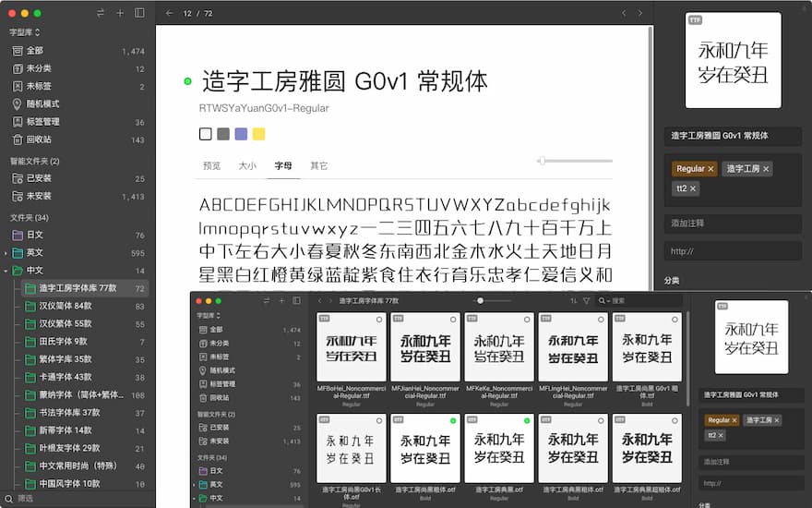Open 已安装 smart folder in back window
The height and width of the screenshot is (508, 812).
pos(78,178)
